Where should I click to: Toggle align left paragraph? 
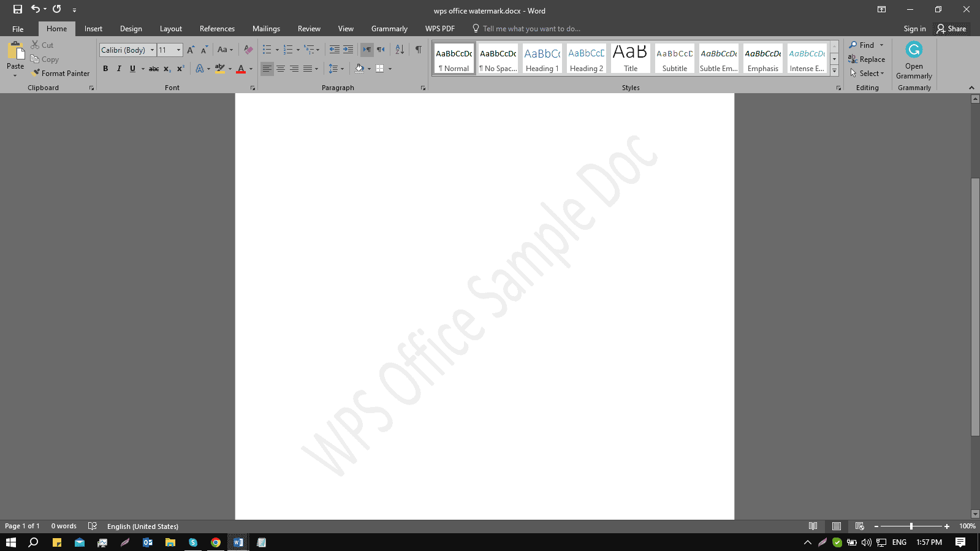click(x=267, y=69)
